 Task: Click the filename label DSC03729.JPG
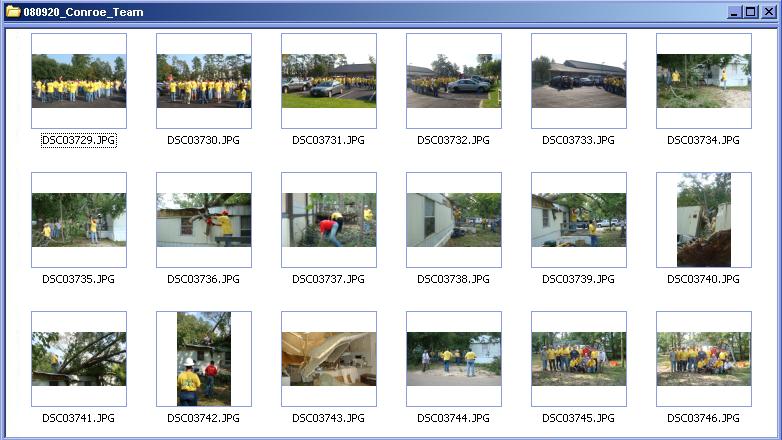pyautogui.click(x=79, y=140)
